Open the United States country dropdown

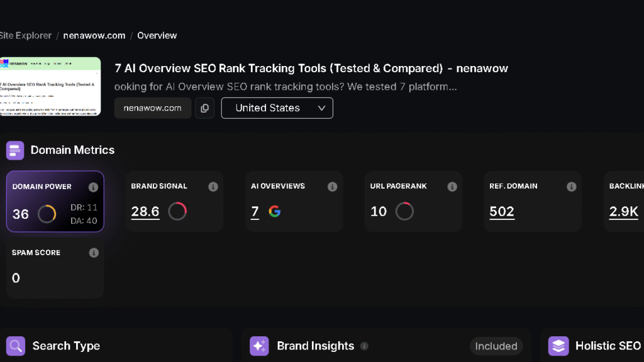click(277, 108)
